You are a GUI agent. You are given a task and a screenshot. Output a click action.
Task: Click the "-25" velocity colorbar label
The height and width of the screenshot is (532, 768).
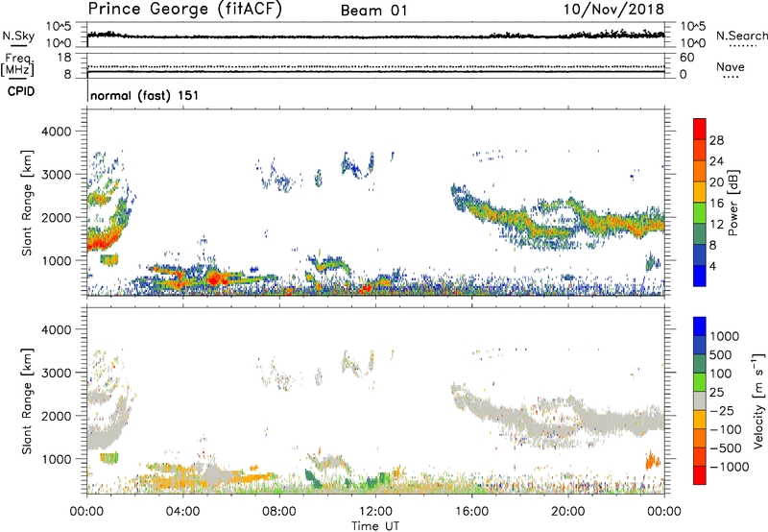[x=720, y=410]
